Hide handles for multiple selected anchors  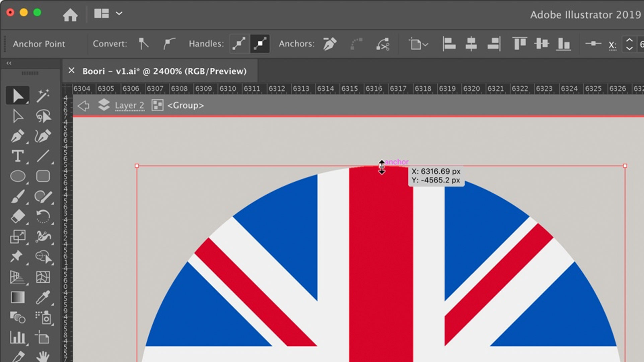(260, 44)
